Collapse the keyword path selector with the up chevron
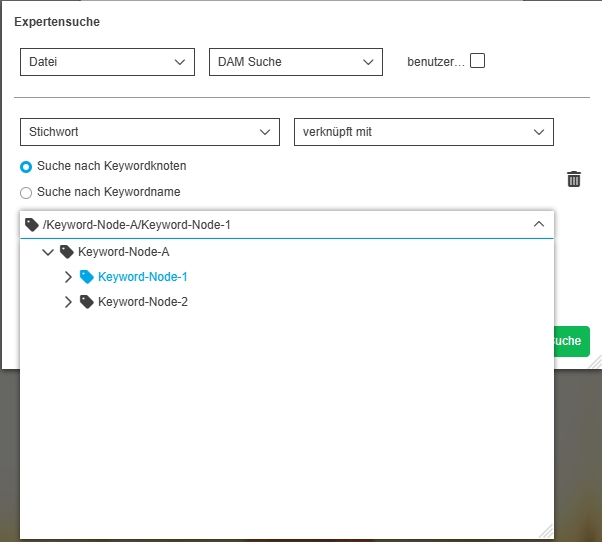Viewport: 602px width, 542px height. click(539, 225)
